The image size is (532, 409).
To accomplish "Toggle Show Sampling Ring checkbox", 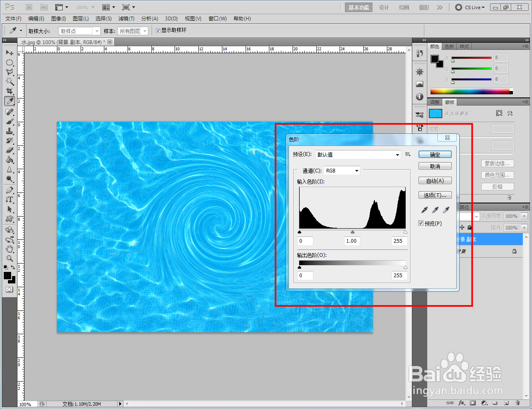I will tap(158, 30).
